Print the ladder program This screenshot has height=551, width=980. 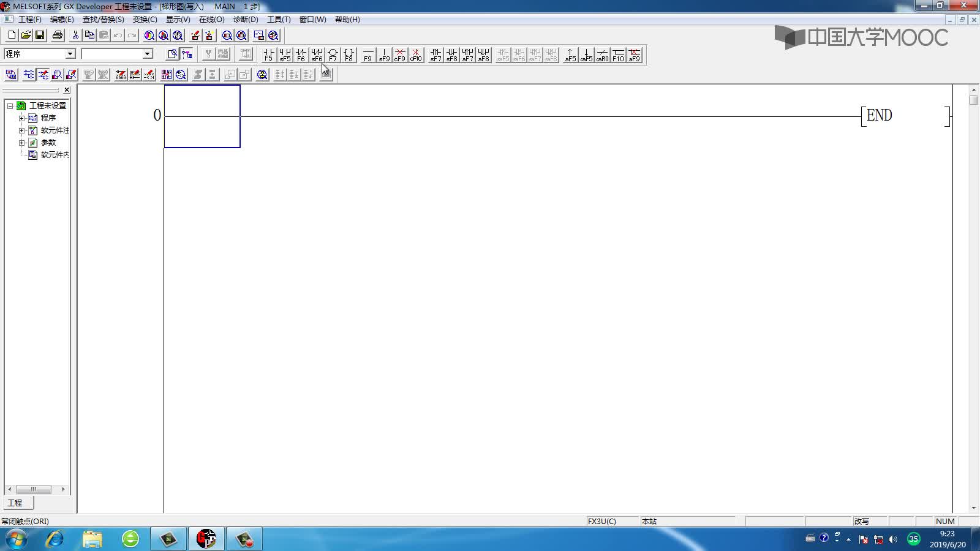coord(57,36)
